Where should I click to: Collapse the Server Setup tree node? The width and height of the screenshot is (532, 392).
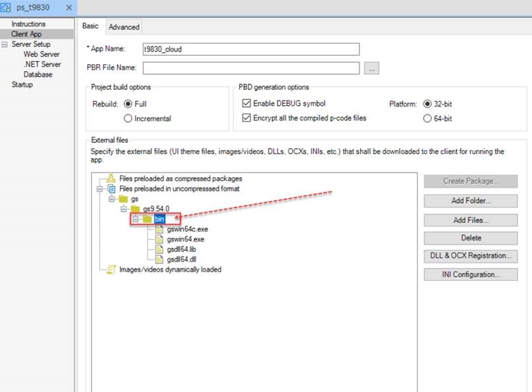(5, 44)
